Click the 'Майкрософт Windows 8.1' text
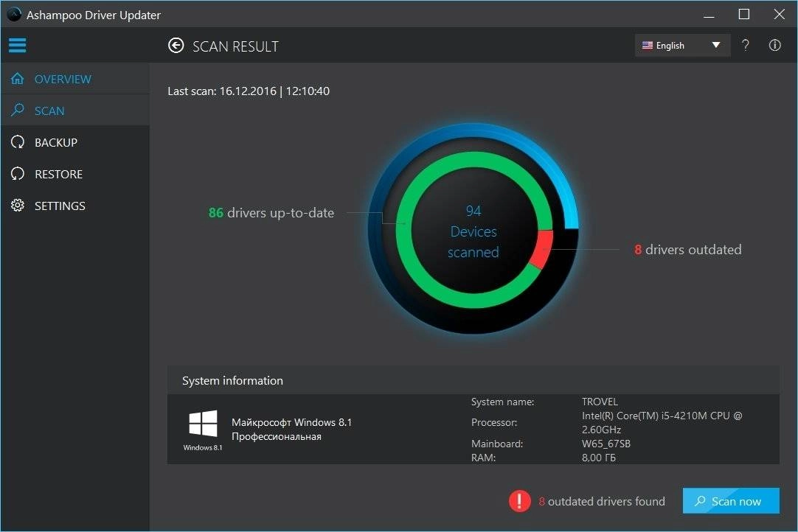The width and height of the screenshot is (798, 532). 291,422
